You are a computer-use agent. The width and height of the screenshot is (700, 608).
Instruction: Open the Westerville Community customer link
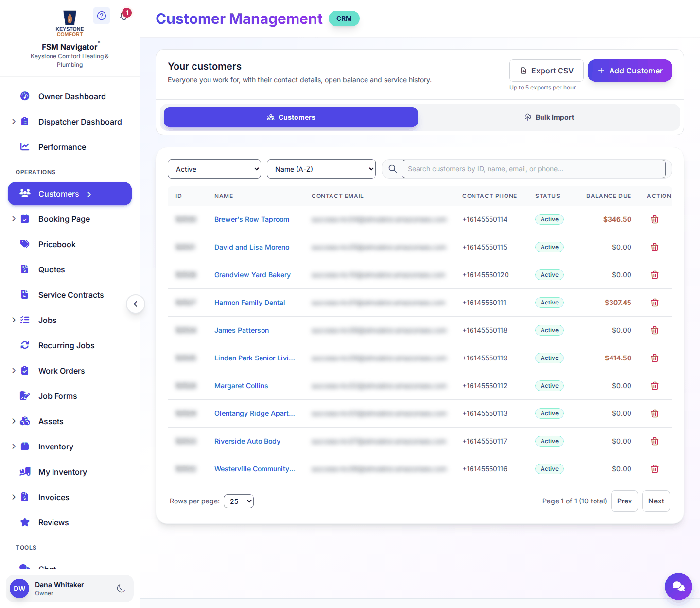coord(255,469)
